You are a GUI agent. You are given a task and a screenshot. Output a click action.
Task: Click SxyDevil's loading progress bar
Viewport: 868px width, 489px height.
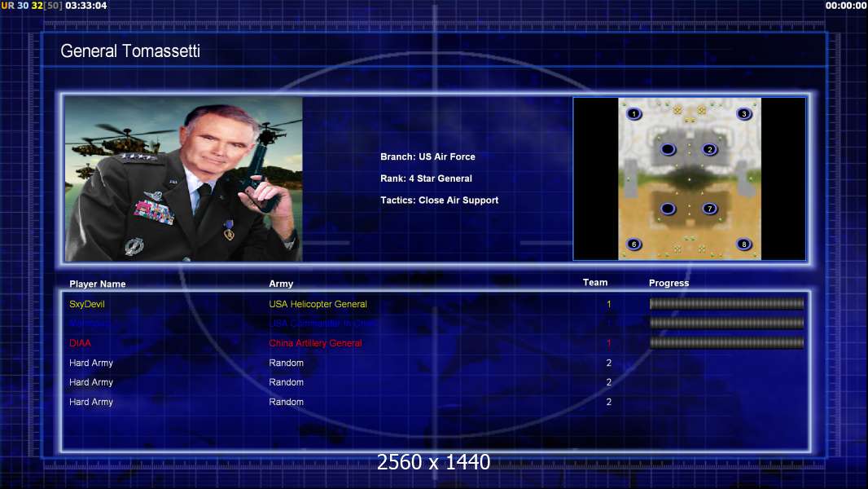tap(726, 303)
